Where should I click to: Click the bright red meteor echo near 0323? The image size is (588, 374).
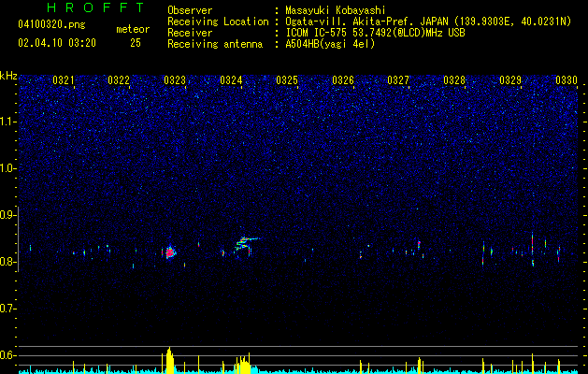pyautogui.click(x=170, y=252)
